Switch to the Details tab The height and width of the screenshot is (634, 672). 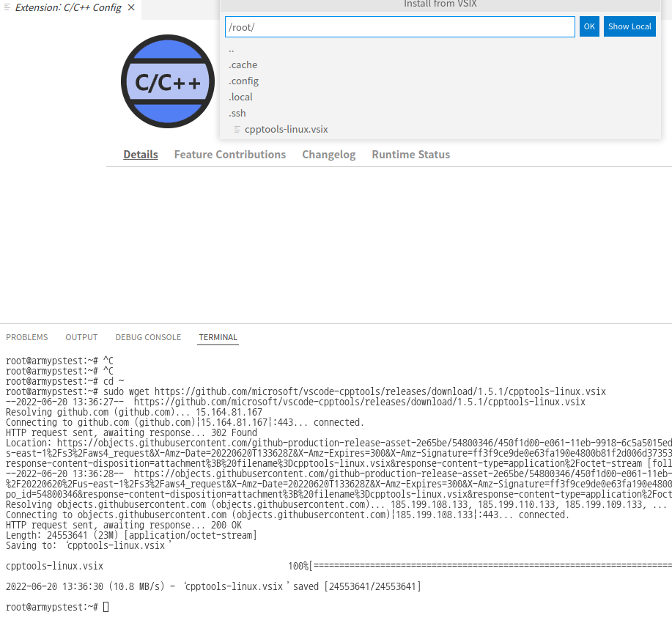click(x=141, y=155)
